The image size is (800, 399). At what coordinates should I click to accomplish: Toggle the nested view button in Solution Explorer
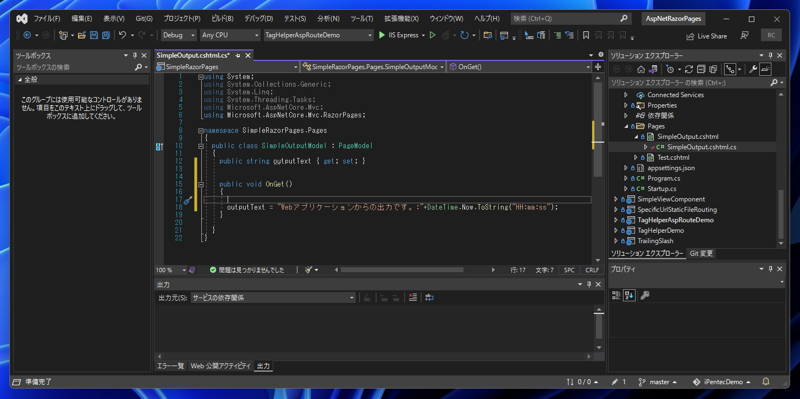click(x=731, y=69)
